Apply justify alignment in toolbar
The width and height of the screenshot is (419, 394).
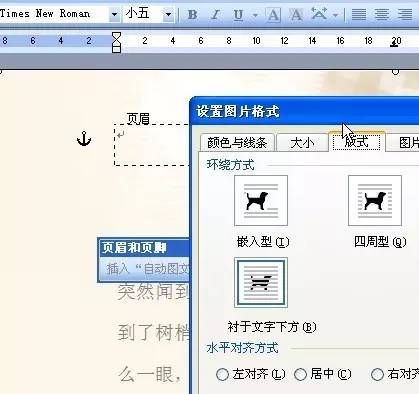pyautogui.click(x=359, y=15)
